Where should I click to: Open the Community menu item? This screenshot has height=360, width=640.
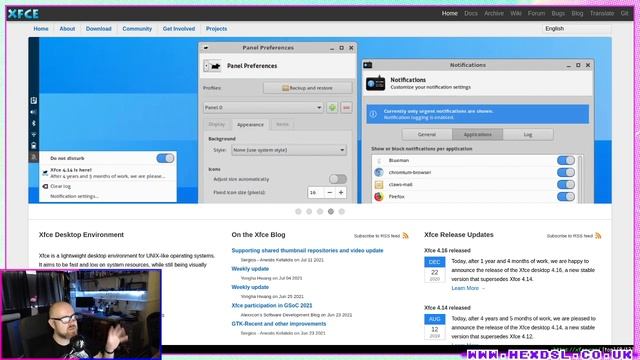coord(137,29)
